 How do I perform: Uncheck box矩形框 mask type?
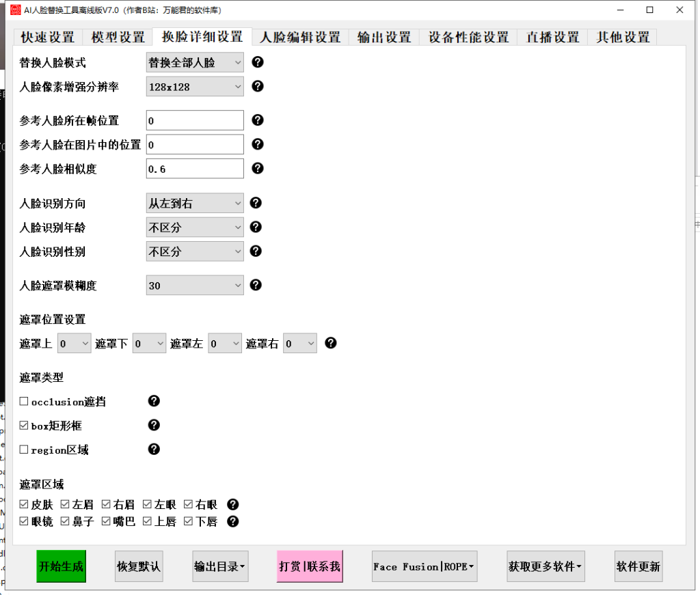[24, 426]
